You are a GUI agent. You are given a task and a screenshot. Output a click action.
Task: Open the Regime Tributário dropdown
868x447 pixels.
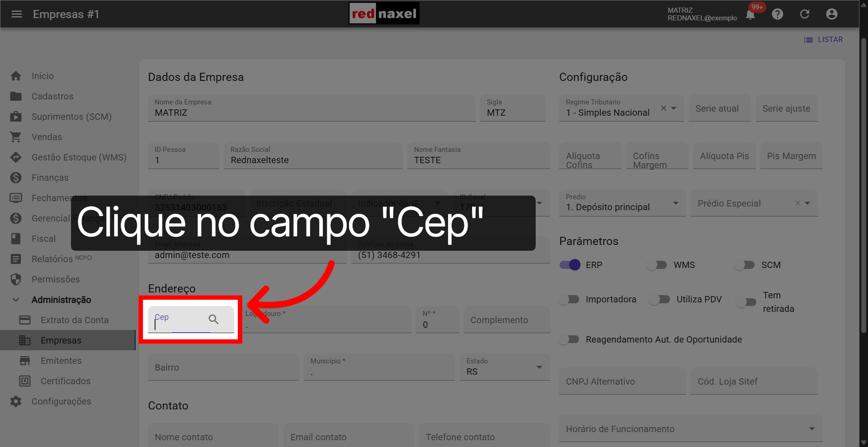(x=673, y=108)
